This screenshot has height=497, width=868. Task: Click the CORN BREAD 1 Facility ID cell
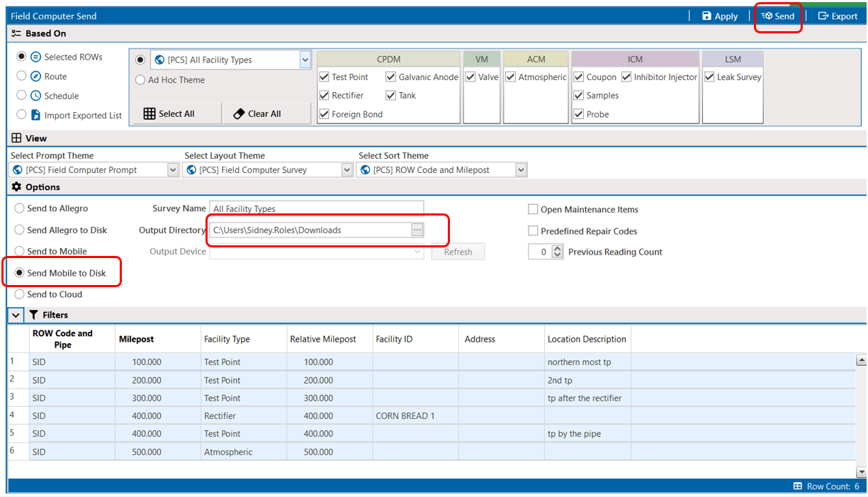(416, 415)
